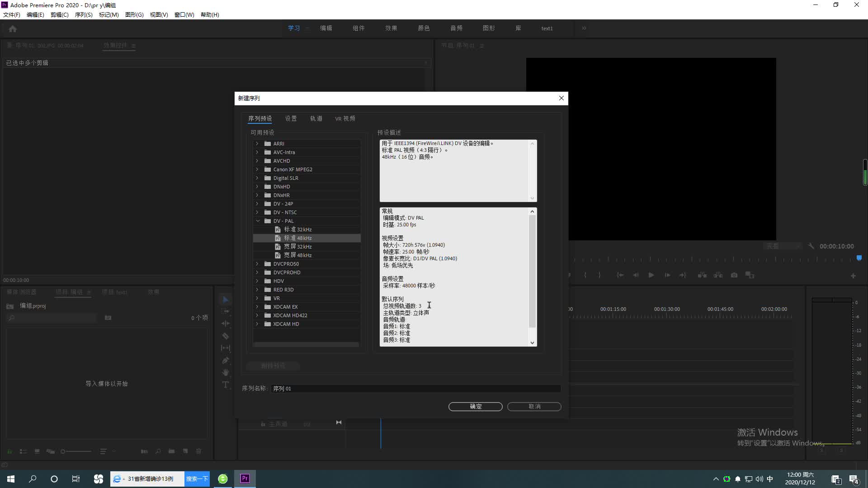The height and width of the screenshot is (488, 868).
Task: Expand the RED R3D preset folder
Action: click(257, 290)
